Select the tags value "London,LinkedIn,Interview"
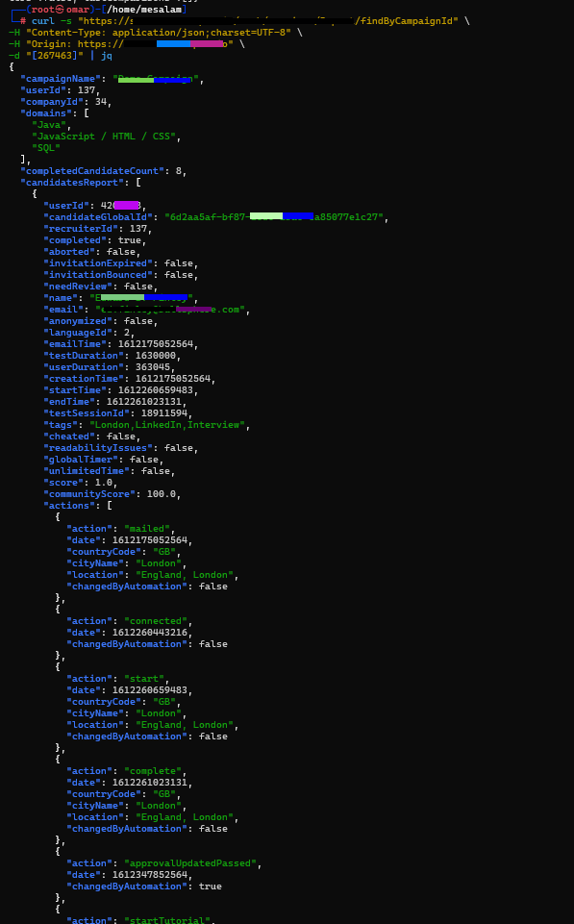 pos(167,425)
